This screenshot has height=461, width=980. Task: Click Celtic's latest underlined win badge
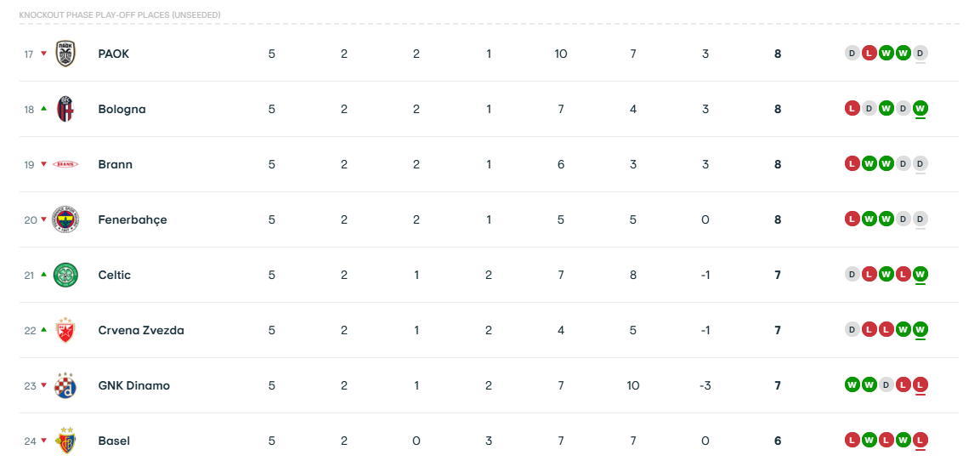(920, 275)
